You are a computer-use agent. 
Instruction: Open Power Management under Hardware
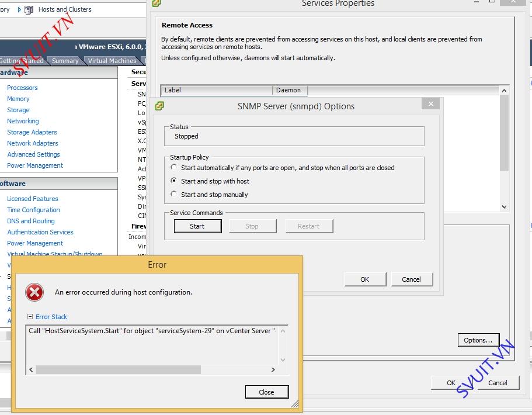tap(35, 165)
